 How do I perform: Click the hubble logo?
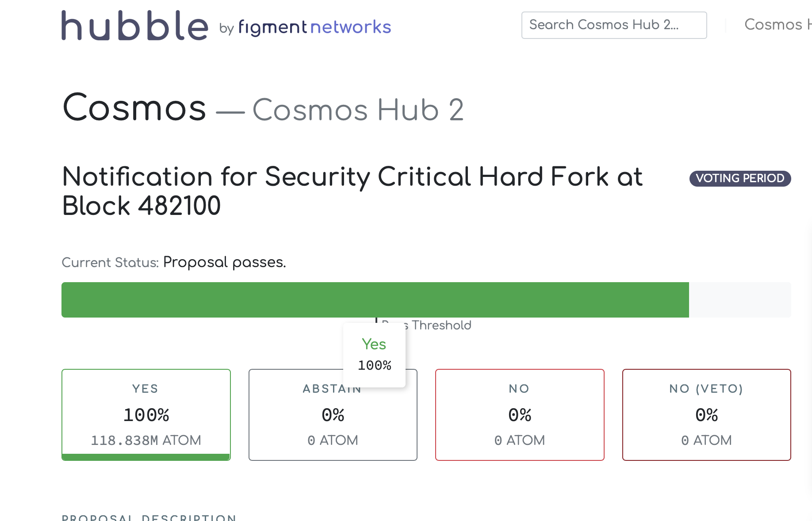134,26
